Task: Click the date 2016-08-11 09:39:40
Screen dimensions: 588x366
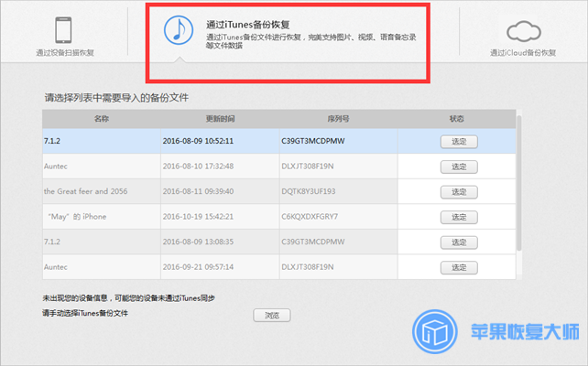Action: 198,191
